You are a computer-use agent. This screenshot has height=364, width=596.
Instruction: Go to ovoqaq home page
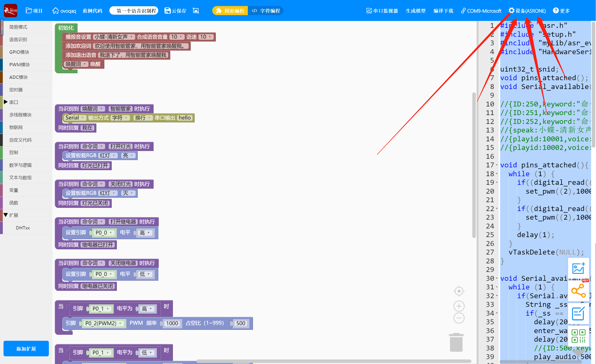point(64,11)
